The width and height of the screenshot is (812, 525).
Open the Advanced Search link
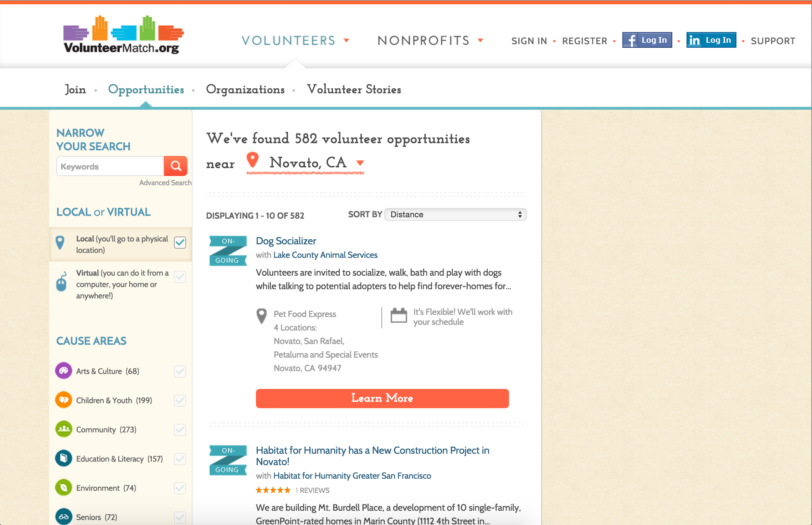[165, 182]
